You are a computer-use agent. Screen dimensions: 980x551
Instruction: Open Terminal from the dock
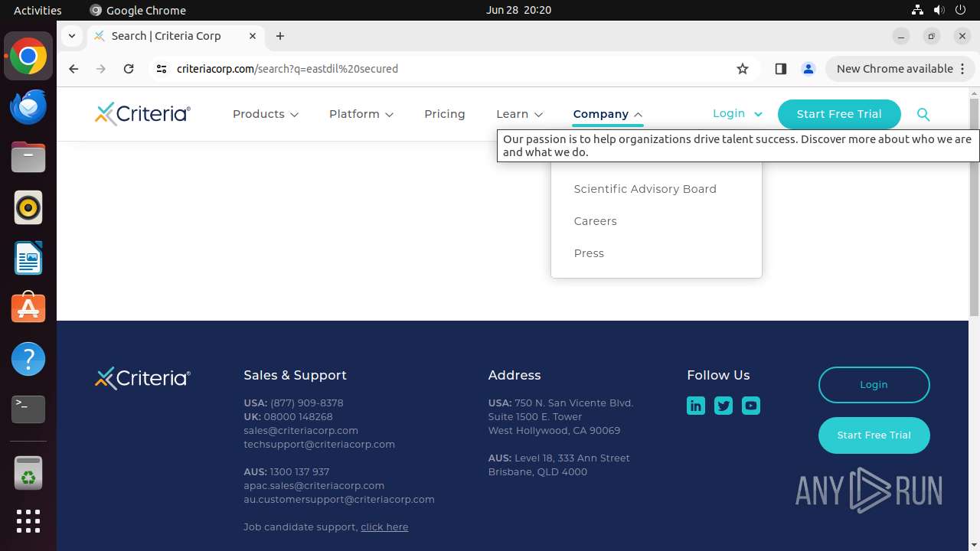pos(28,409)
